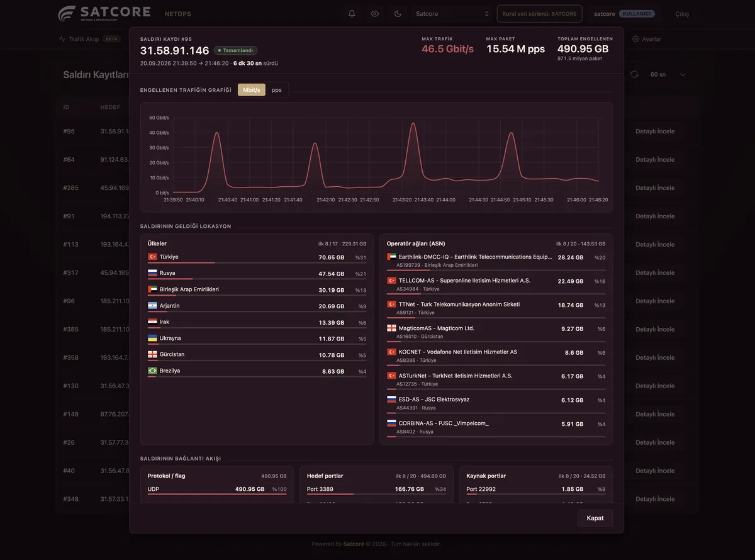
Task: Click Detaylı İncele for row #285
Action: click(655, 188)
